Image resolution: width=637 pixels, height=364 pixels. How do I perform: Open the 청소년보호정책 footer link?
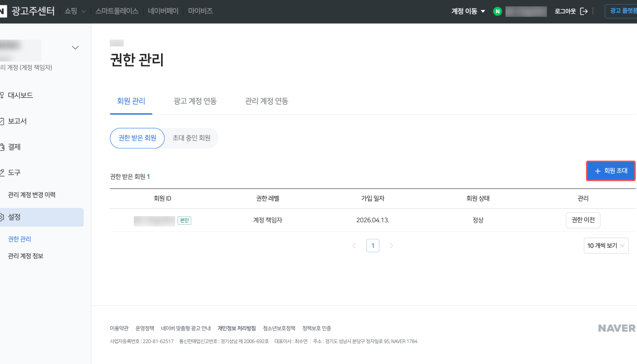[279, 328]
